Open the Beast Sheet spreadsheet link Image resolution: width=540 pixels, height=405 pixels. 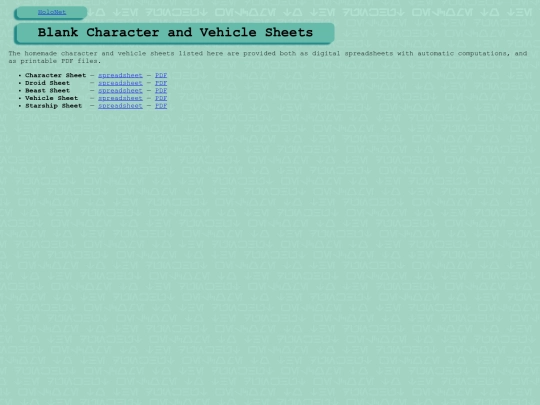(x=120, y=91)
